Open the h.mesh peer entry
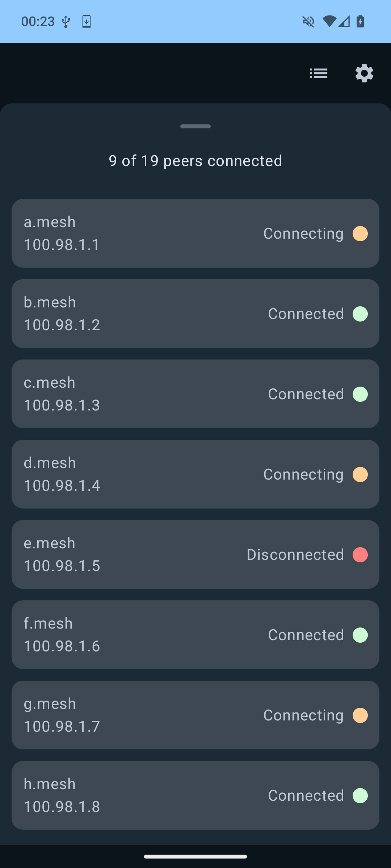Image resolution: width=391 pixels, height=868 pixels. pos(145,795)
